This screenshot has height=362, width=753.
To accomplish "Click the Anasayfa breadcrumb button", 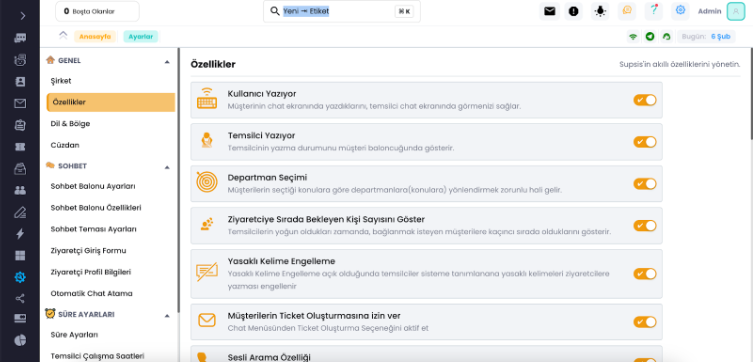I will click(95, 36).
